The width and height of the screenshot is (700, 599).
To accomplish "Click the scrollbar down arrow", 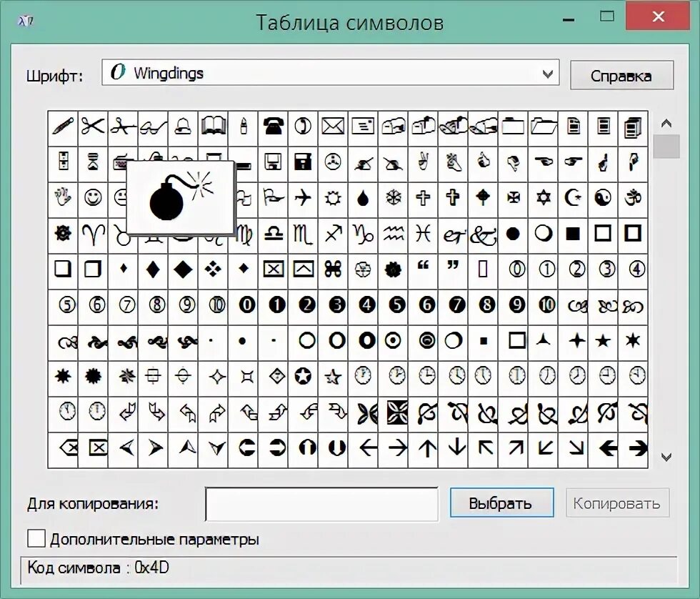I will (666, 457).
